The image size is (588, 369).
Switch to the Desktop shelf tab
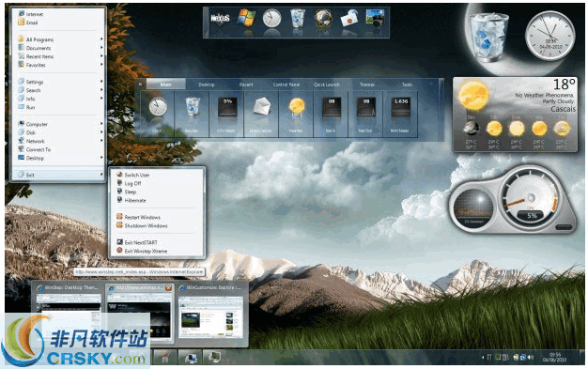(207, 85)
